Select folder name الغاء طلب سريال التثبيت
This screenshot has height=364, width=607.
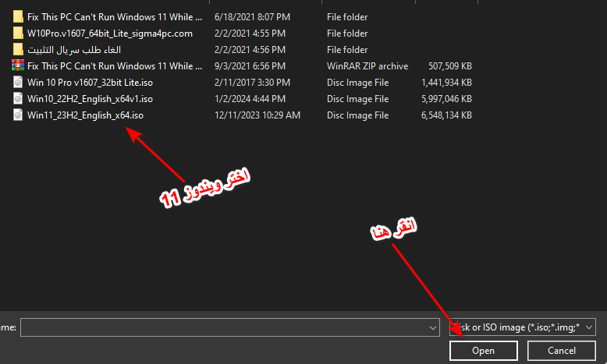(x=74, y=50)
